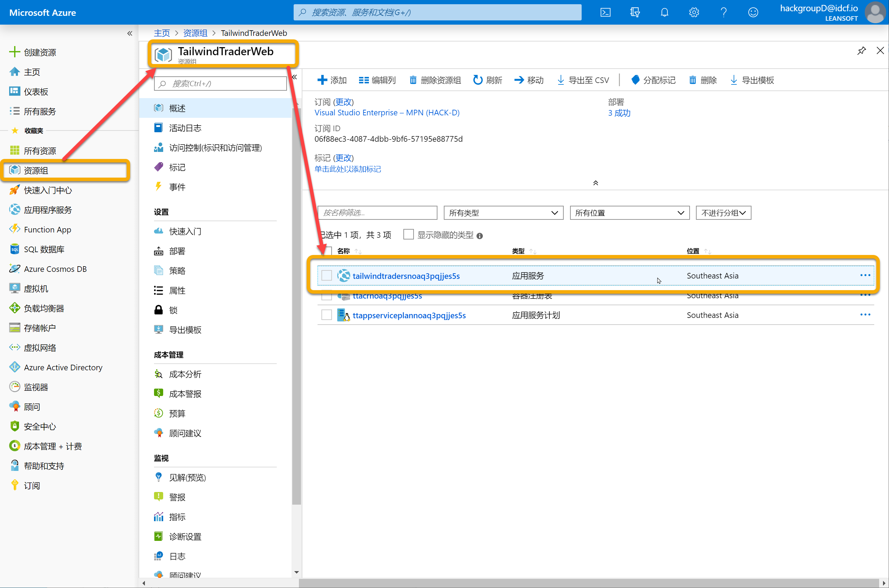Open 订阅 in the sidebar
This screenshot has width=889, height=588.
point(25,486)
